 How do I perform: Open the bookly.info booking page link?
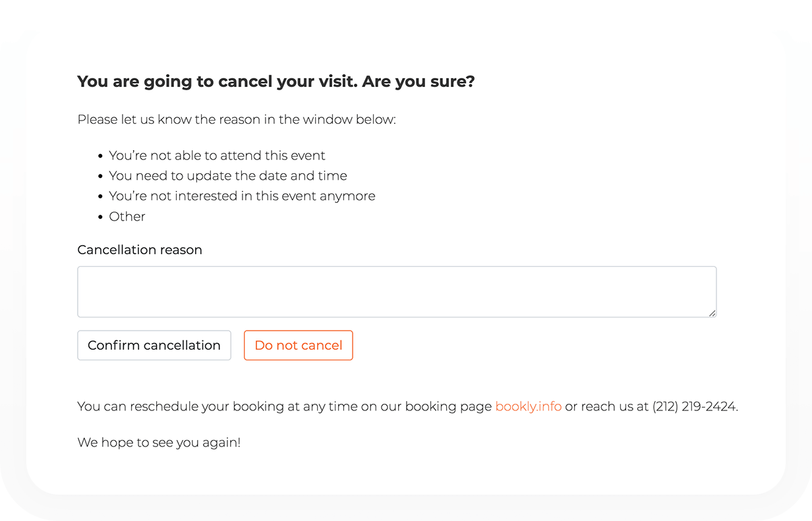pyautogui.click(x=529, y=406)
